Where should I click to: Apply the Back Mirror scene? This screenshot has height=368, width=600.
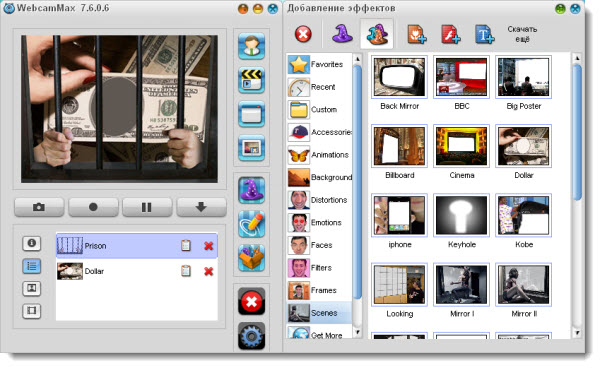coord(399,77)
